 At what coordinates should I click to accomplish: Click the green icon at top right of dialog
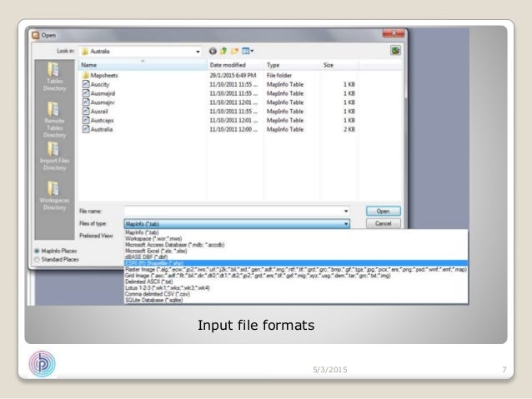395,51
